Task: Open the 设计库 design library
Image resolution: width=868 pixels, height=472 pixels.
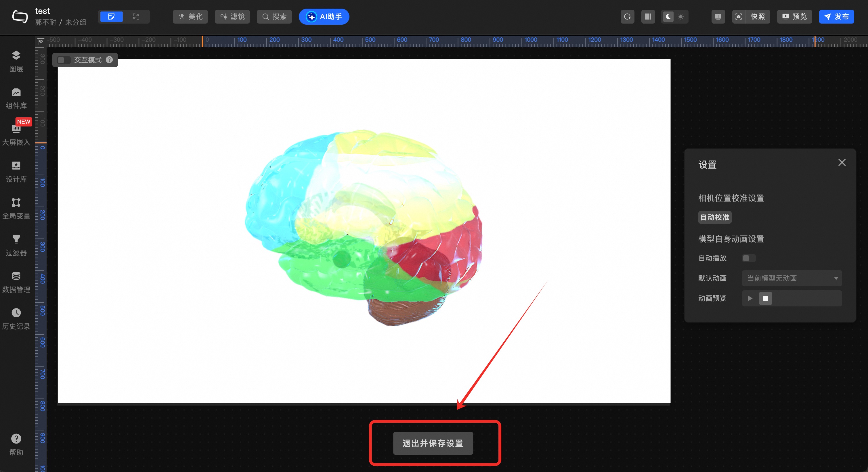Action: click(16, 171)
